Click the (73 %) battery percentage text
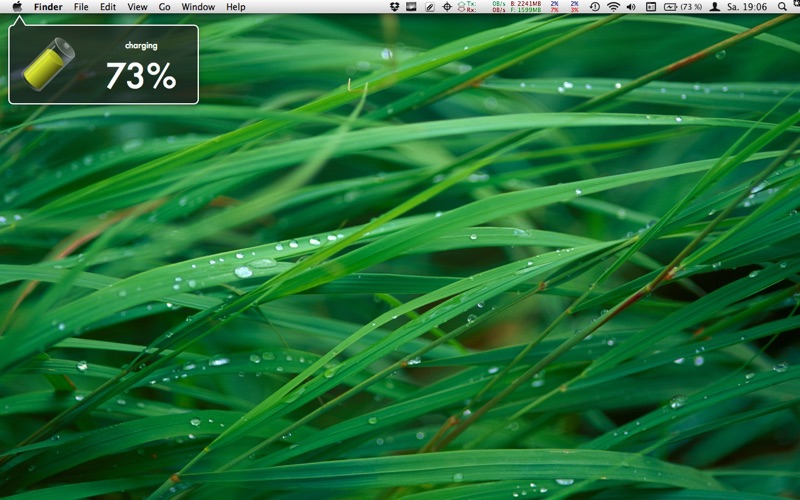Viewport: 800px width, 500px height. coord(691,7)
